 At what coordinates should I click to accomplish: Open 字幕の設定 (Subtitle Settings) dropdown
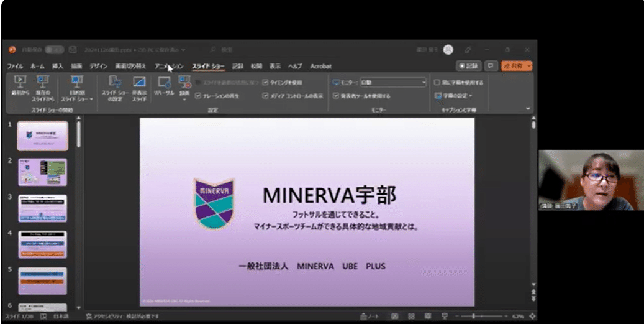pos(453,96)
